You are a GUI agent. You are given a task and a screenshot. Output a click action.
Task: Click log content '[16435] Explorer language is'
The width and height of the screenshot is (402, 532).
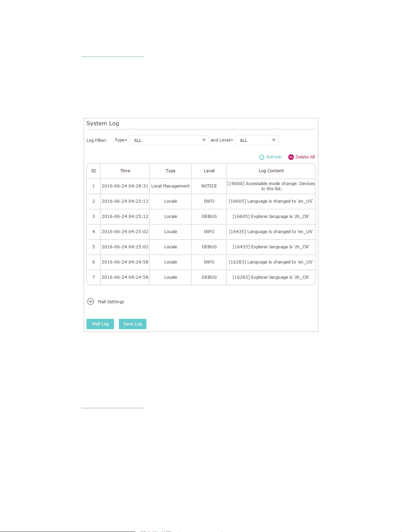[271, 247]
